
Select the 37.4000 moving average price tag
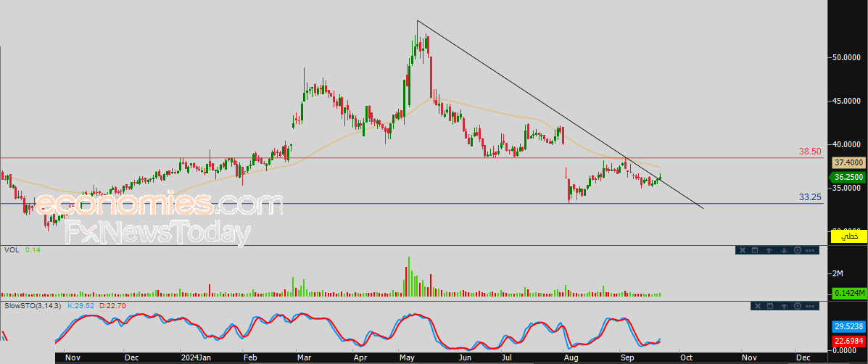pos(849,162)
